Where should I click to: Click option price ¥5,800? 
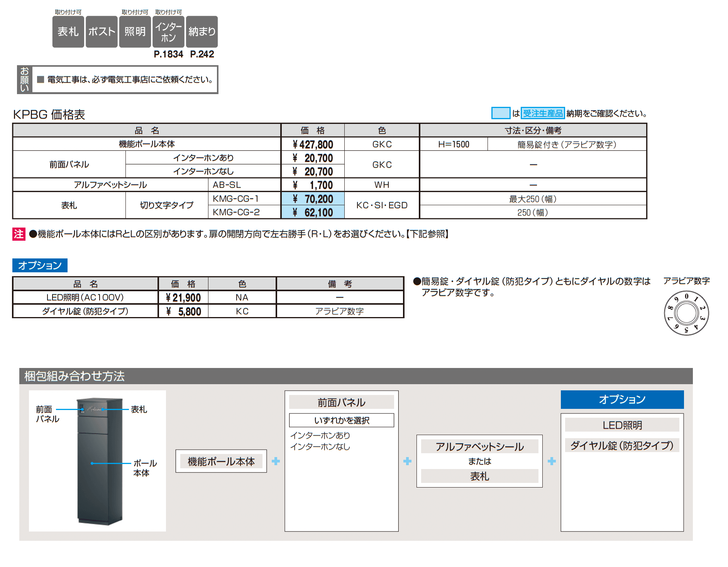(183, 311)
